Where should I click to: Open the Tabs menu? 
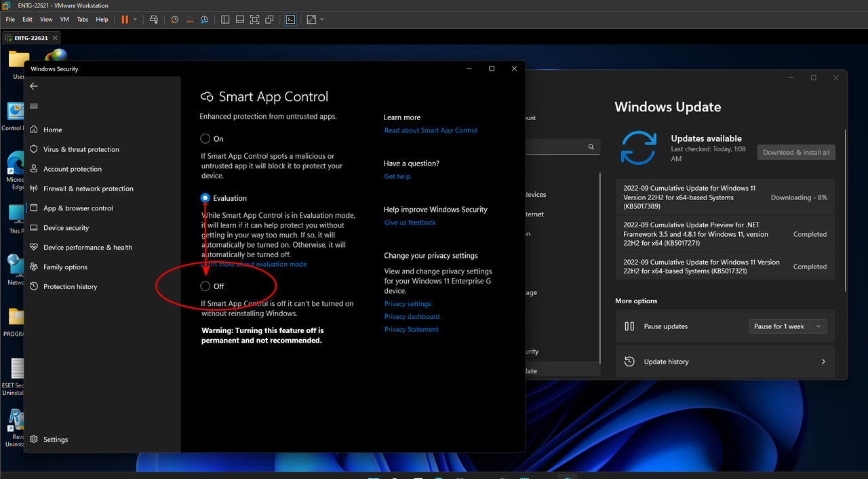[x=83, y=20]
